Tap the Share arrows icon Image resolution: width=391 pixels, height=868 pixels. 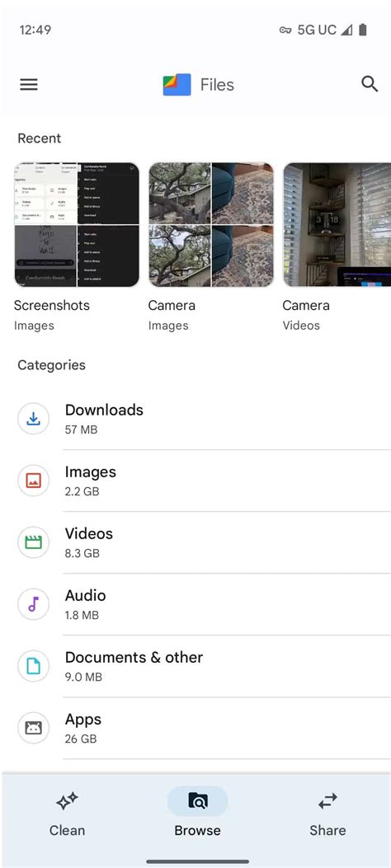click(x=327, y=801)
